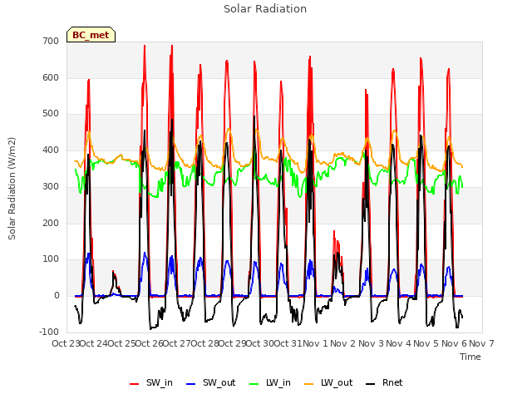Click the blue SW_out legend color marker
This screenshot has height=399, width=532.
coord(191,384)
